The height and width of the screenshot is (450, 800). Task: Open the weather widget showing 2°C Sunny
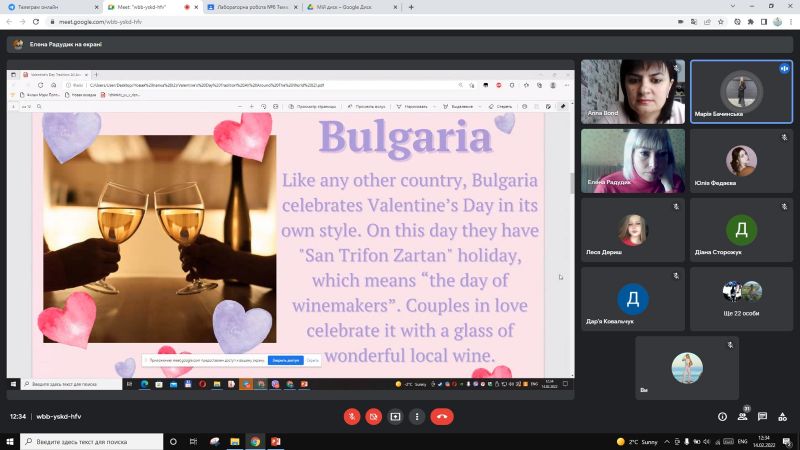pyautogui.click(x=637, y=442)
